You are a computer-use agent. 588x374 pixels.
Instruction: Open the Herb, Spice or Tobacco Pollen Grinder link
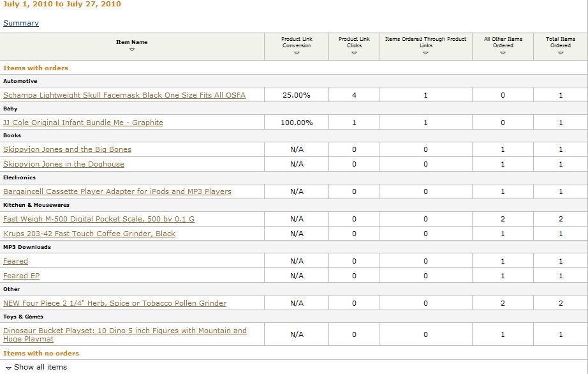[115, 303]
